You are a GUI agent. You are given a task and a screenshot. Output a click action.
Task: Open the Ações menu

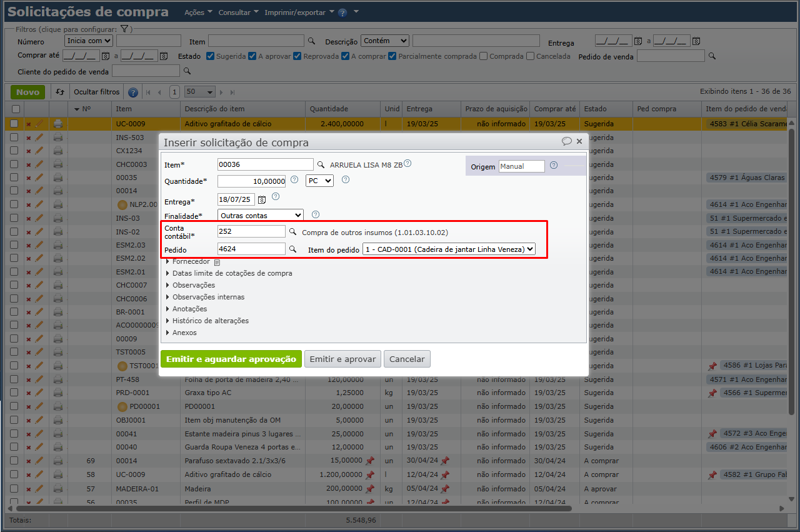[x=198, y=13]
